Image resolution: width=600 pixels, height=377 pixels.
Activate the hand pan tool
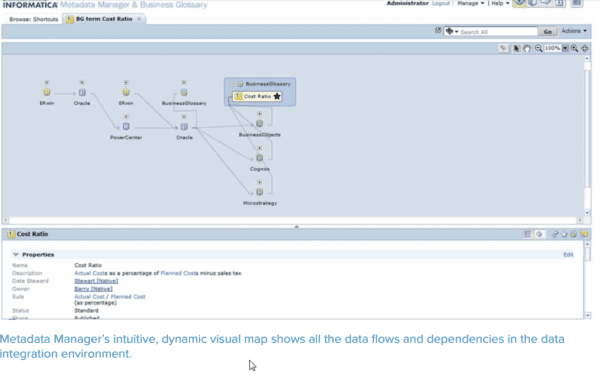coord(527,48)
